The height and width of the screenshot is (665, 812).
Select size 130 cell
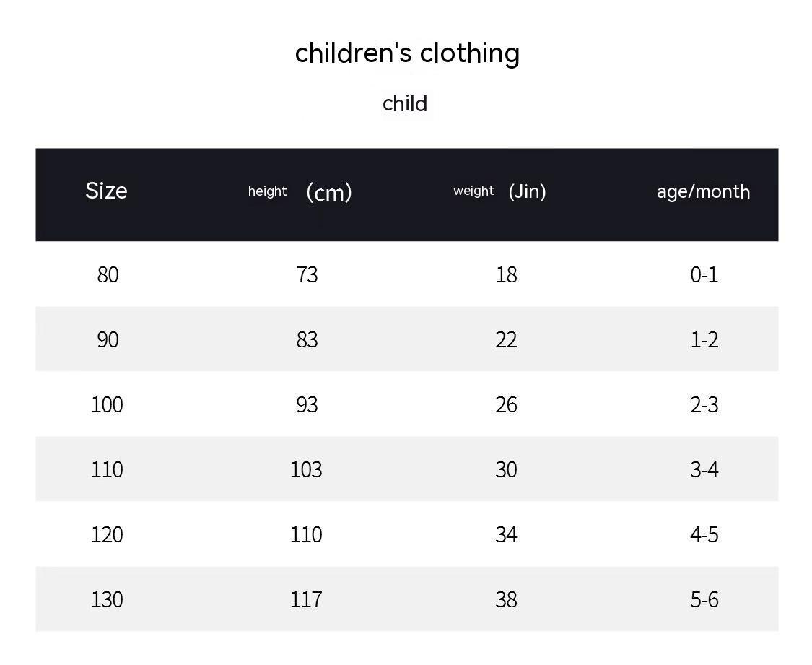click(x=107, y=599)
